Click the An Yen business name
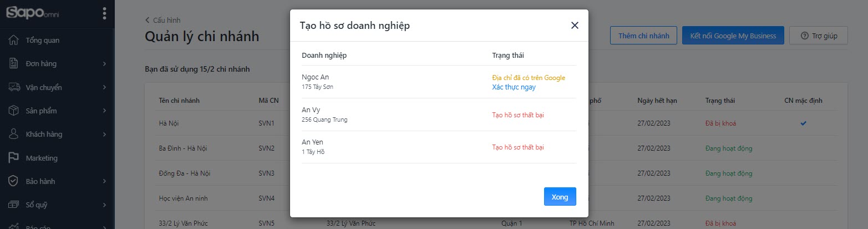 (x=312, y=142)
